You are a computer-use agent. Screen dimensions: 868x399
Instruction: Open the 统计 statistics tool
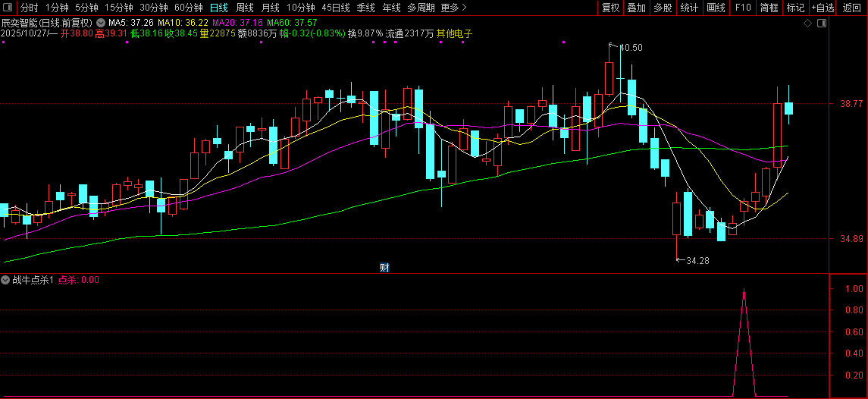pos(689,8)
